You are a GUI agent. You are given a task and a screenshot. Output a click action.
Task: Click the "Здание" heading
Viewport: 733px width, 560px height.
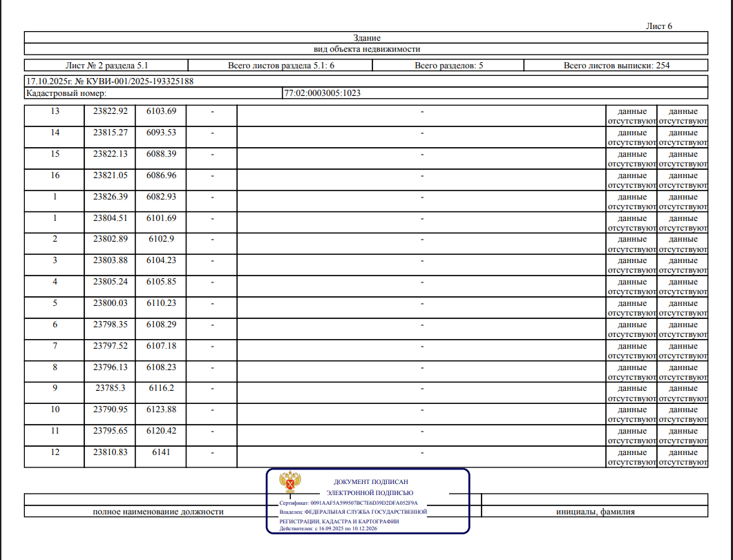[366, 38]
